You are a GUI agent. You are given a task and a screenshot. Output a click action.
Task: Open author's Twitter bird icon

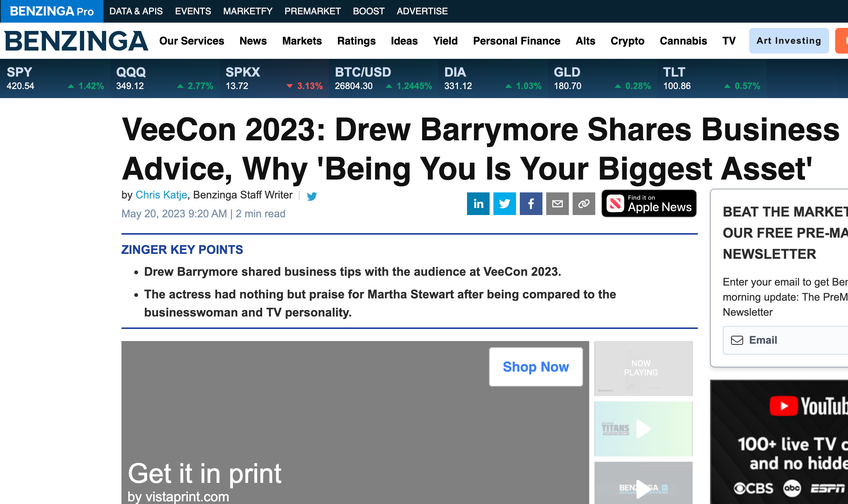pyautogui.click(x=312, y=196)
